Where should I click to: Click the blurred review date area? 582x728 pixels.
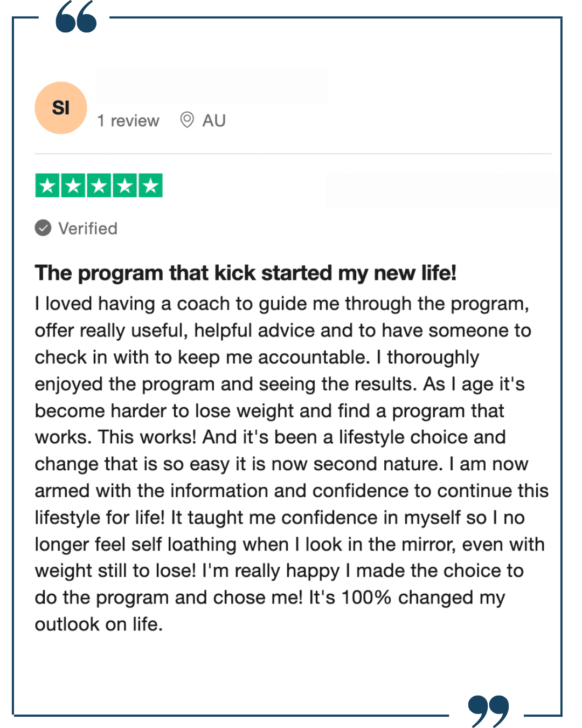coord(442,191)
